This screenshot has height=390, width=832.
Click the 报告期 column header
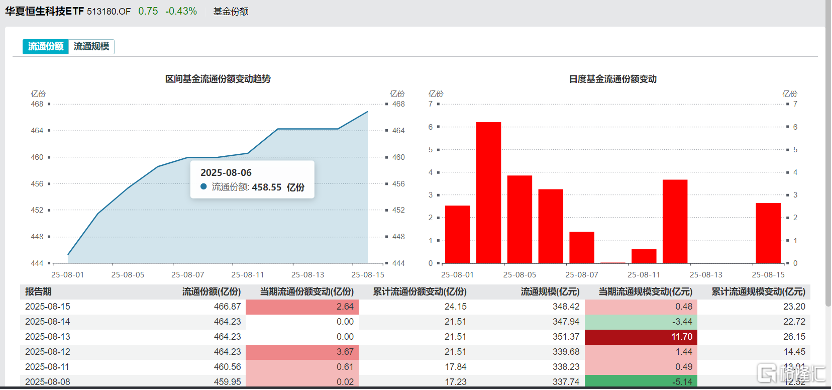click(37, 291)
